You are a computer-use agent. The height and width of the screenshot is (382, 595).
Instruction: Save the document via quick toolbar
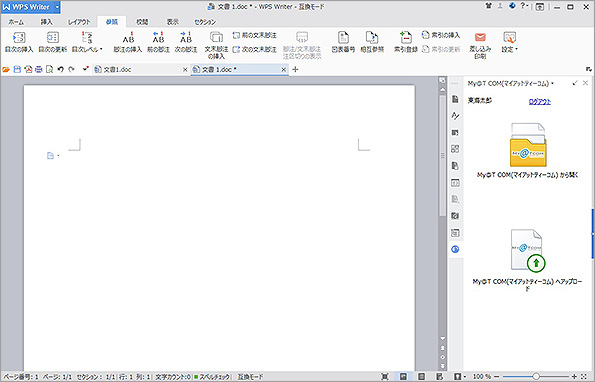tap(17, 69)
